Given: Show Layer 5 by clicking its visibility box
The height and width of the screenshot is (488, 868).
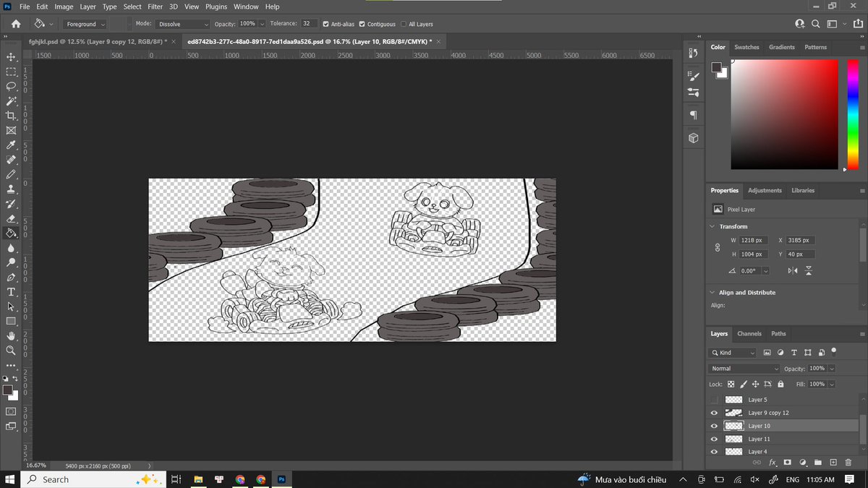Looking at the screenshot, I should [715, 400].
